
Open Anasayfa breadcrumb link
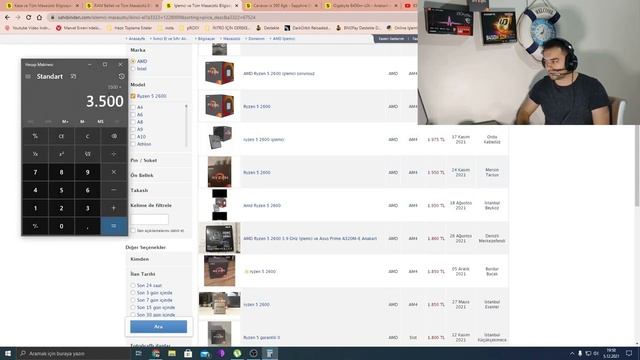click(x=136, y=39)
